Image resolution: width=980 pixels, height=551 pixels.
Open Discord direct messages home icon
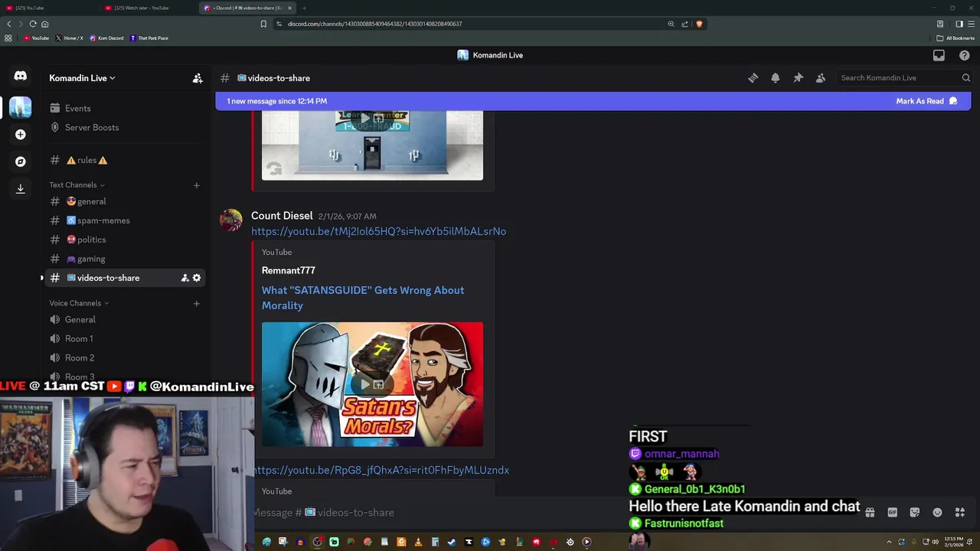point(21,76)
